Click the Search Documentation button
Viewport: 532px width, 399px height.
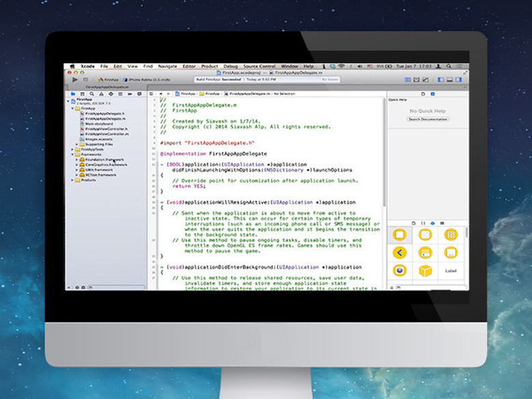coord(428,119)
